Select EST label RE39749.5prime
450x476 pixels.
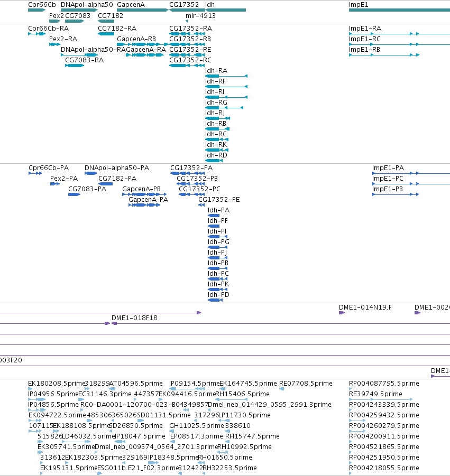(375, 394)
